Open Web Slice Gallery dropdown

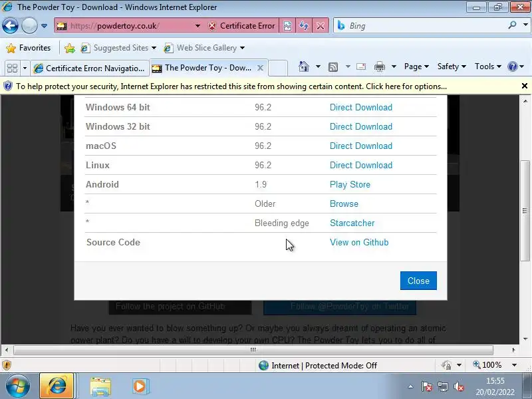tap(204, 48)
